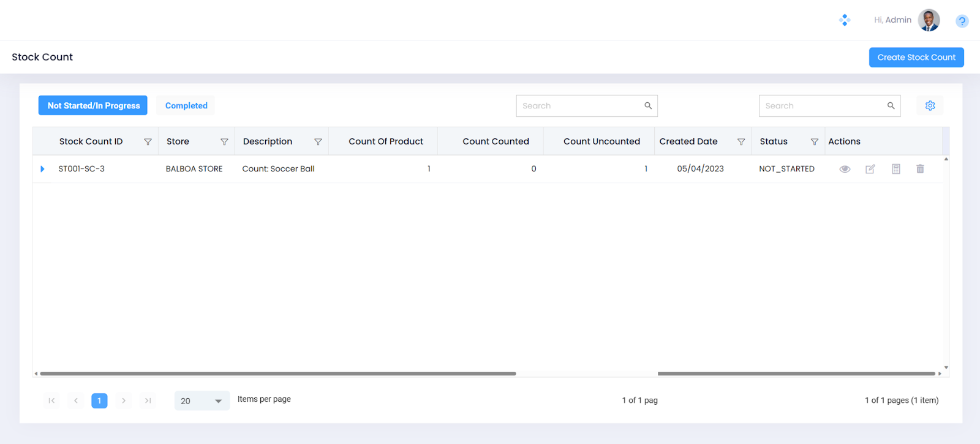Image resolution: width=980 pixels, height=444 pixels.
Task: Click the view eye icon for ST001-SC-3
Action: click(x=845, y=169)
